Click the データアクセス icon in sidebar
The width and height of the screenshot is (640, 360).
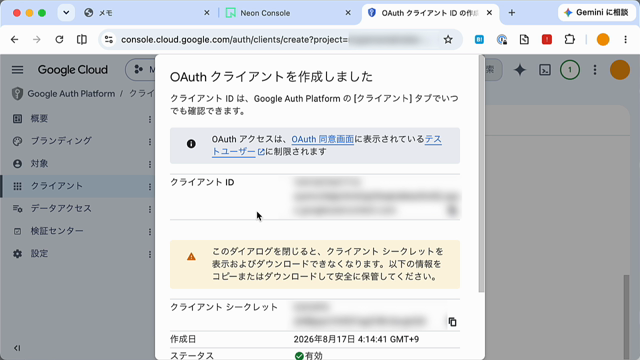click(x=17, y=209)
